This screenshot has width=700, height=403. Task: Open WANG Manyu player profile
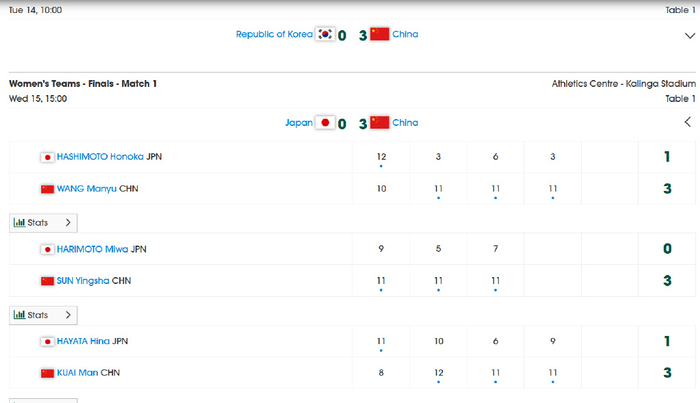pyautogui.click(x=87, y=189)
